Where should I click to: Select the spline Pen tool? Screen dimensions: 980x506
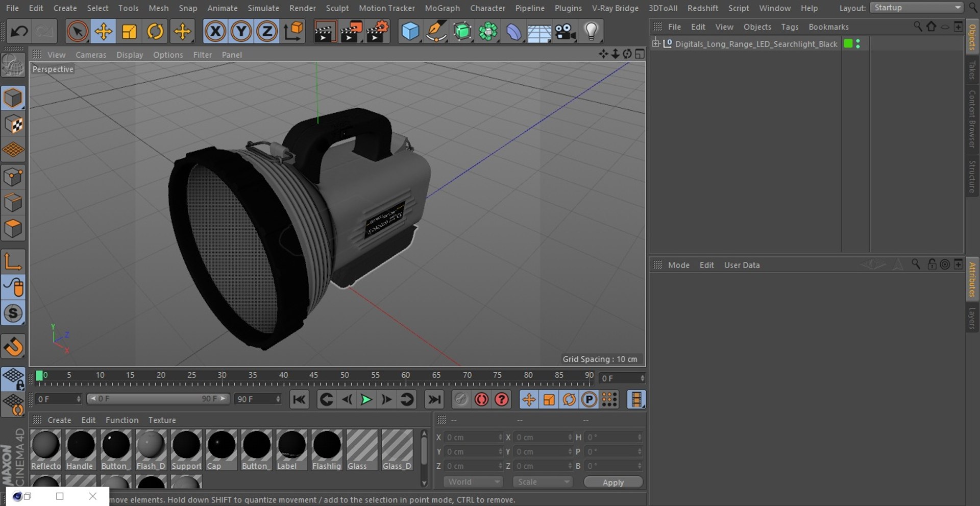click(436, 32)
